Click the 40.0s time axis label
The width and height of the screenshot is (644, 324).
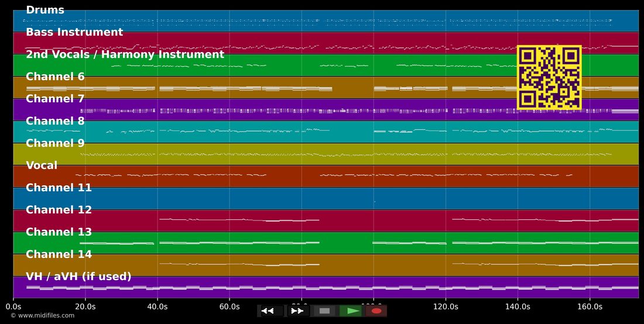157,307
